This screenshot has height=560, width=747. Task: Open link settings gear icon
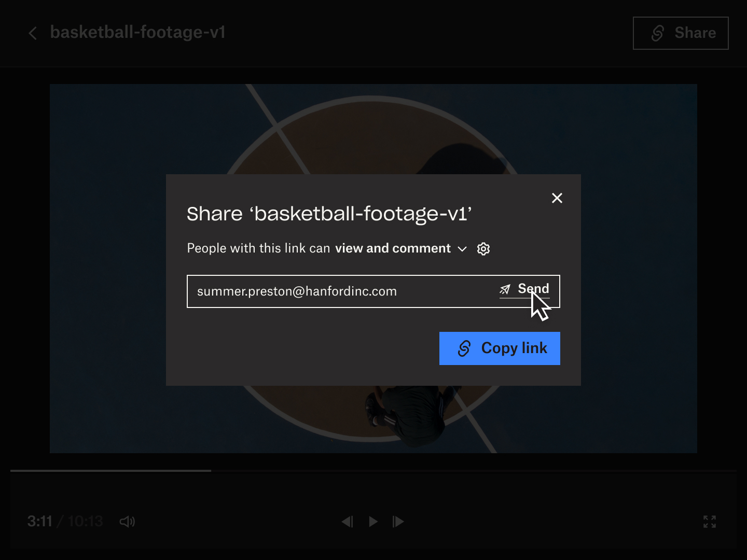483,249
